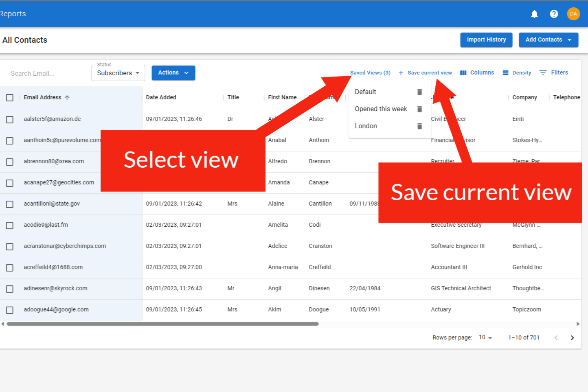Click the notifications bell icon
Screen dimensions: 588x392
[534, 14]
